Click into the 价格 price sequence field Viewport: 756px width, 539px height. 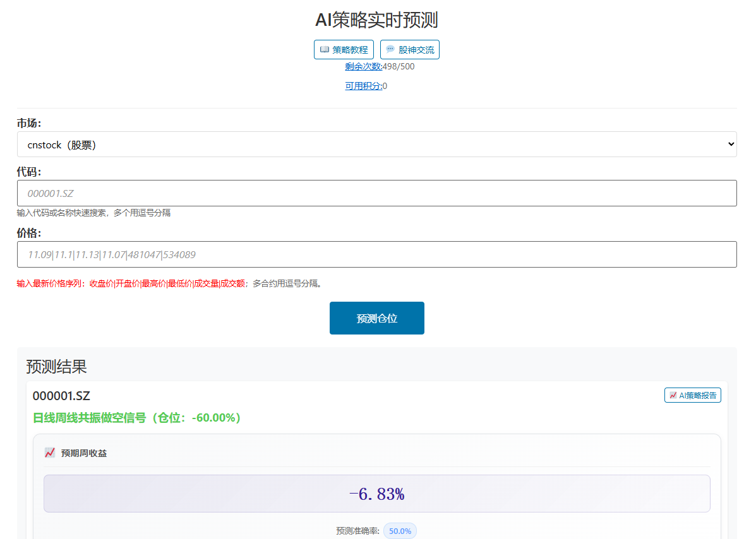pos(376,254)
